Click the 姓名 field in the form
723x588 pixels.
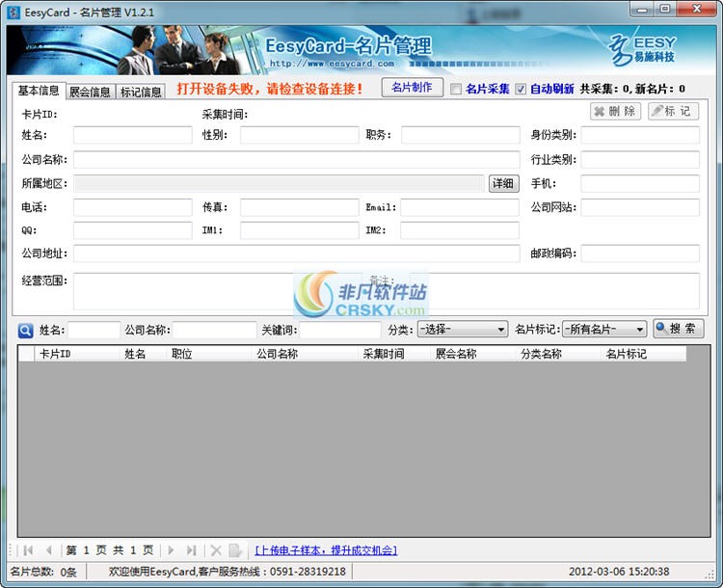pyautogui.click(x=133, y=135)
